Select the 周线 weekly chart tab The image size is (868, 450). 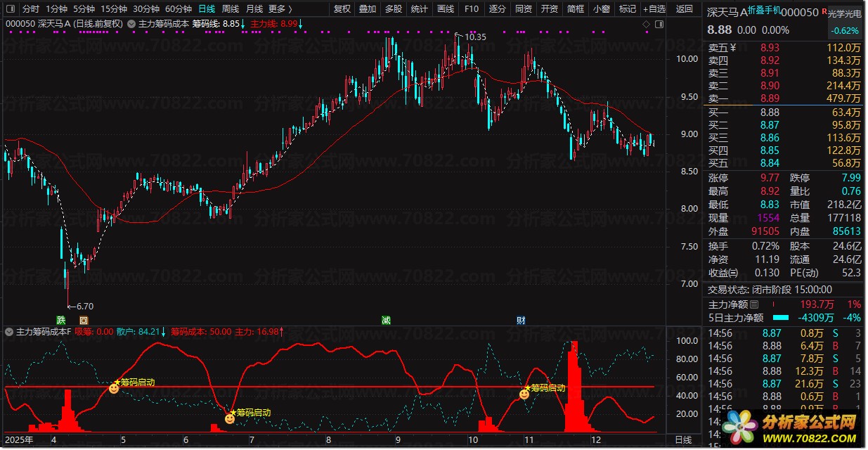click(231, 9)
